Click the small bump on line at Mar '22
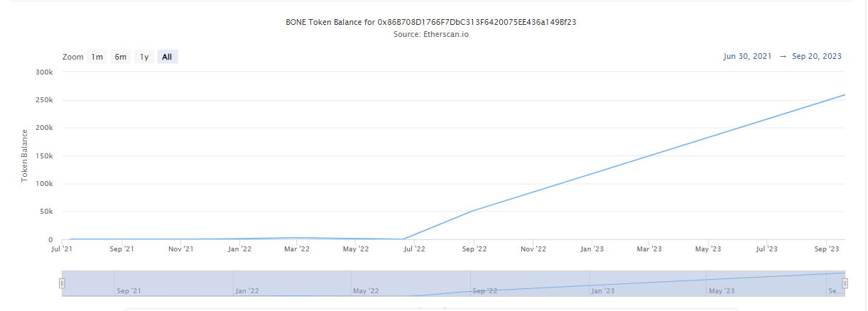Screen dimensions: 868x311 (x=297, y=238)
